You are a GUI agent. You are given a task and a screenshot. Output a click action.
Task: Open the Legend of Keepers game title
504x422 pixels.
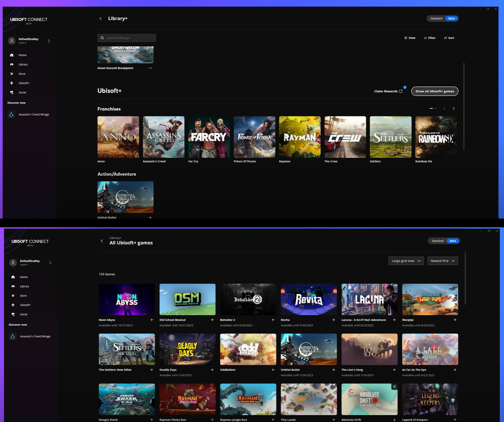point(415,420)
